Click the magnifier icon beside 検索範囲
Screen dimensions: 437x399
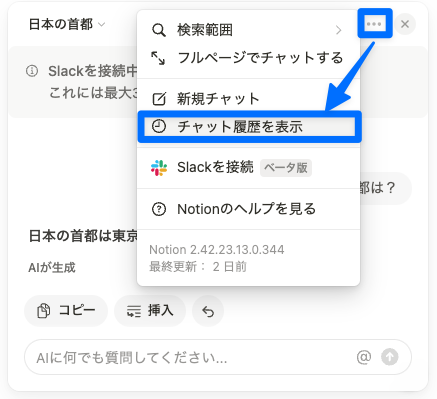tap(159, 30)
